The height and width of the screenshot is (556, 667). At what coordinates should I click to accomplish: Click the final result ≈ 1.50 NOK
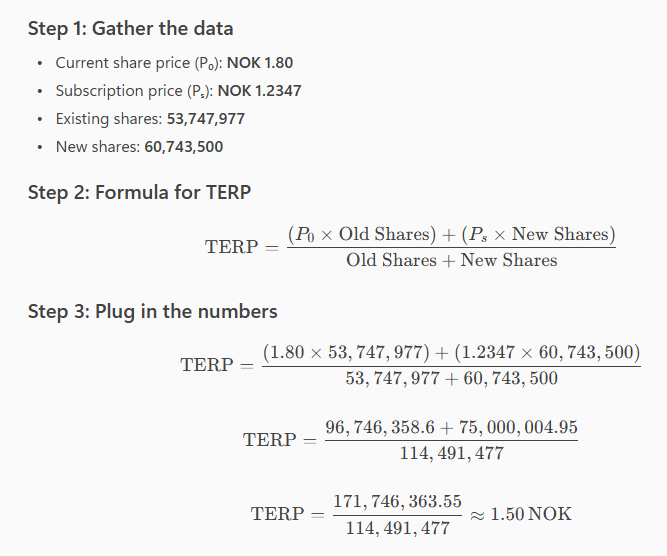pyautogui.click(x=521, y=514)
